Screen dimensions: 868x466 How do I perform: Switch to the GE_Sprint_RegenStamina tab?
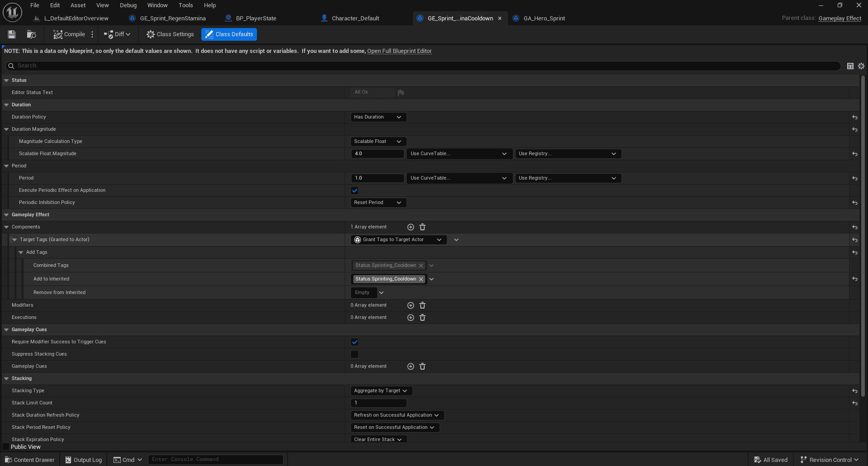[x=168, y=19]
